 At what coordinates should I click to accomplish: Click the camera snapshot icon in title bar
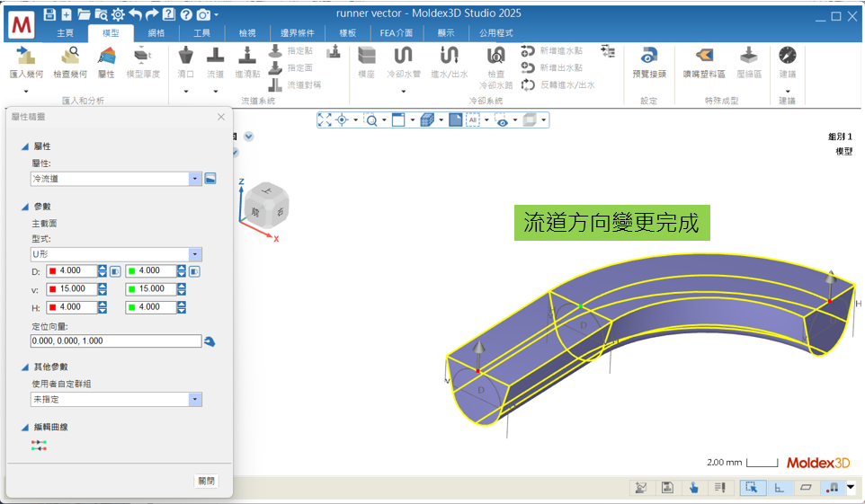coord(203,14)
